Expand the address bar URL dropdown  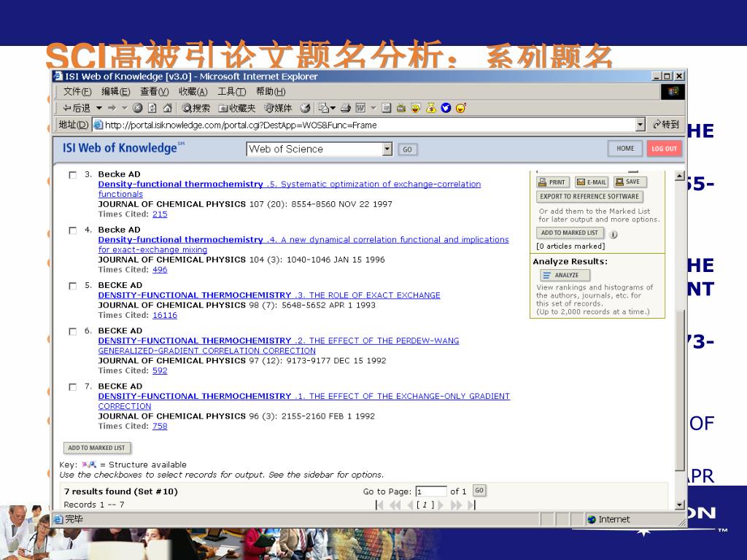[x=640, y=125]
